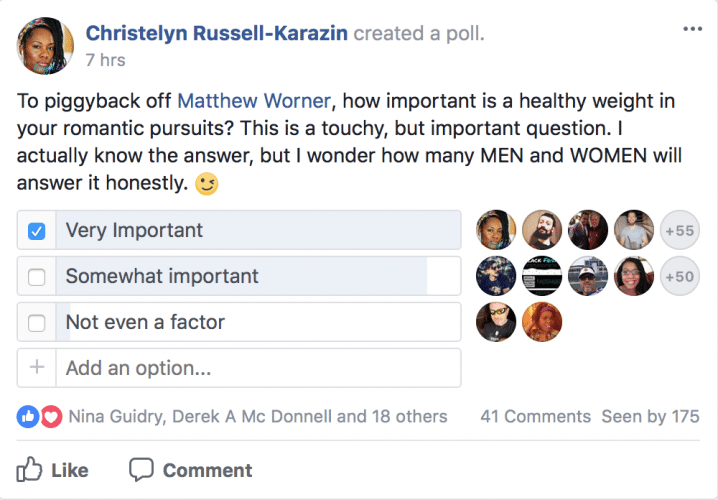
Task: Click first voter avatar for Not even a factor
Action: 497,323
